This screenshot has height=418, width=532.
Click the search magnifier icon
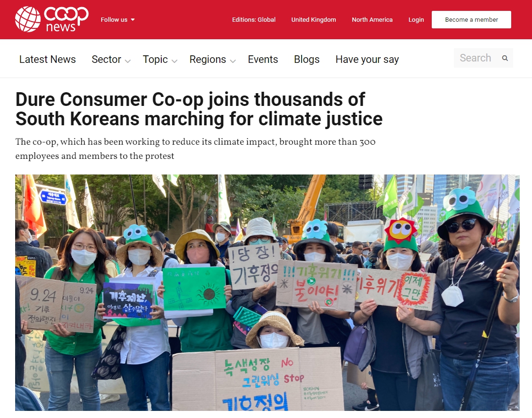505,58
